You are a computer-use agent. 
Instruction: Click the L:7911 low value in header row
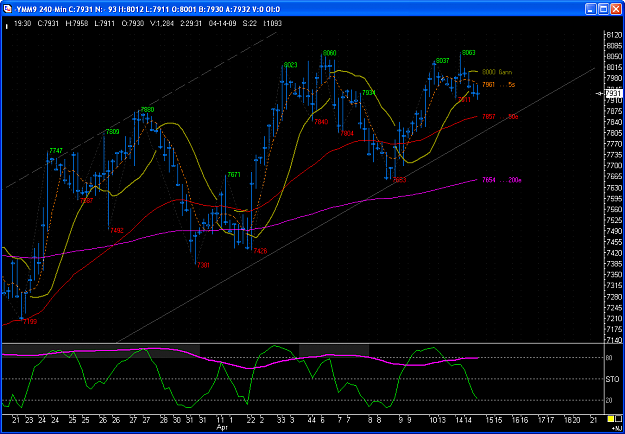[103, 24]
